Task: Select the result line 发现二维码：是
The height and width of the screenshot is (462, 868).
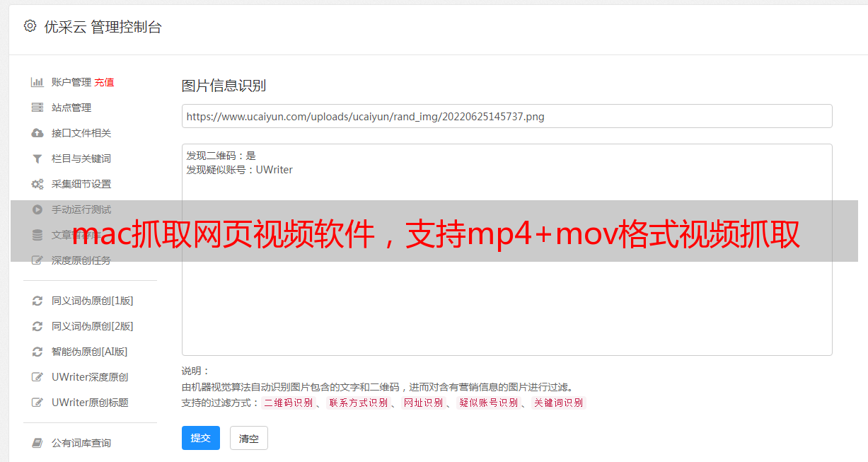Action: click(221, 156)
